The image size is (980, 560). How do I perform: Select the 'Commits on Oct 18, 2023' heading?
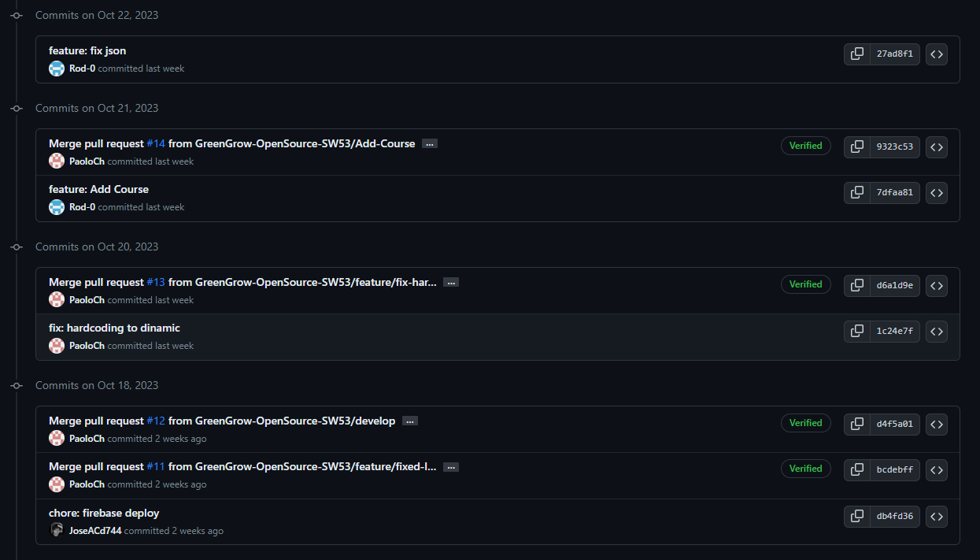97,385
